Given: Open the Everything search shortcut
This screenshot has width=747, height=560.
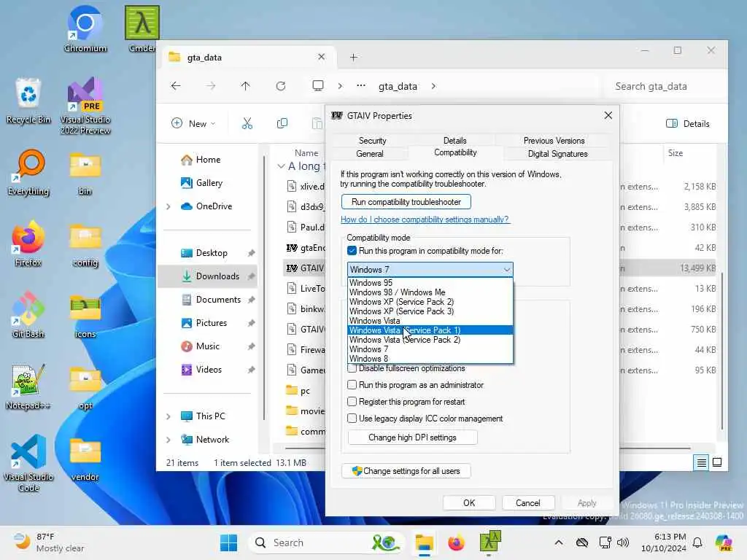Looking at the screenshot, I should click(x=28, y=172).
